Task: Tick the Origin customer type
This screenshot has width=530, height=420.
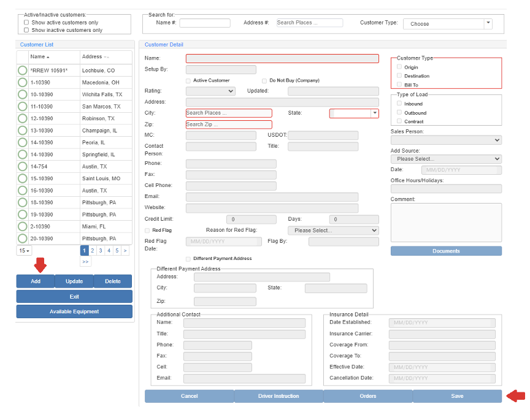Action: tap(399, 67)
